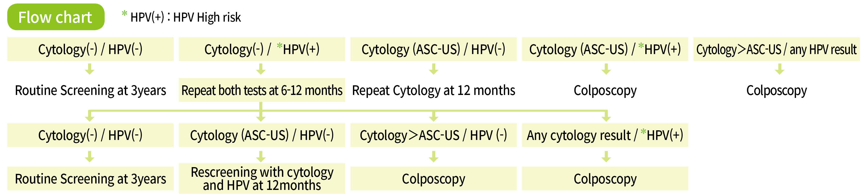Click the "HPV(+) : HPV High risk" legend text

185,17
